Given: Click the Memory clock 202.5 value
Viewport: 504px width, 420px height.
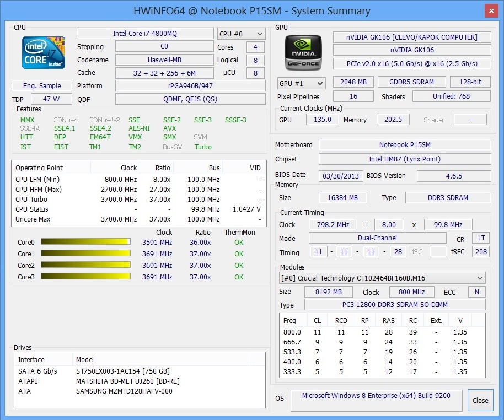Looking at the screenshot, I should pos(393,120).
